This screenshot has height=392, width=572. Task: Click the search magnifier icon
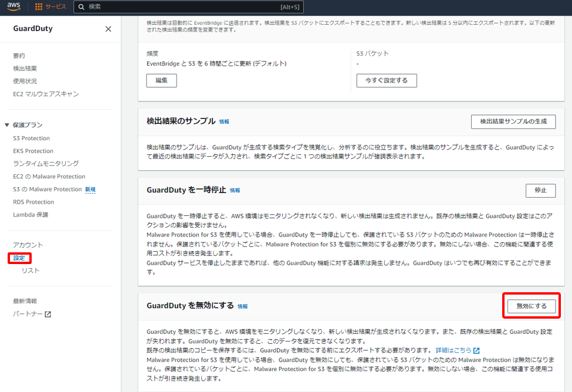pos(82,7)
